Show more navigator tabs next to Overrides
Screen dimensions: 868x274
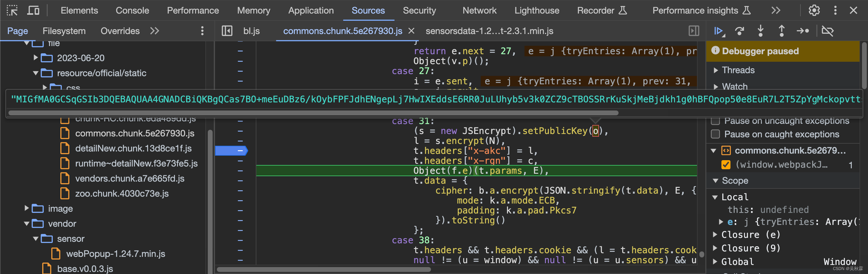click(154, 31)
